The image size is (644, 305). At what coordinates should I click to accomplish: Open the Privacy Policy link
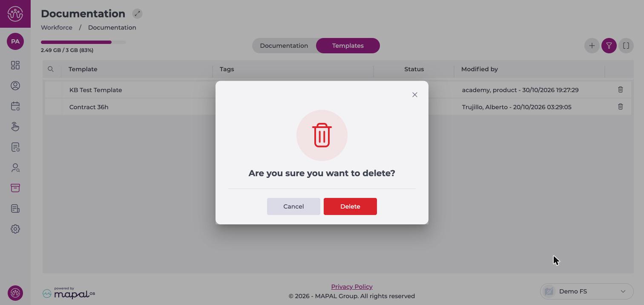point(352,287)
